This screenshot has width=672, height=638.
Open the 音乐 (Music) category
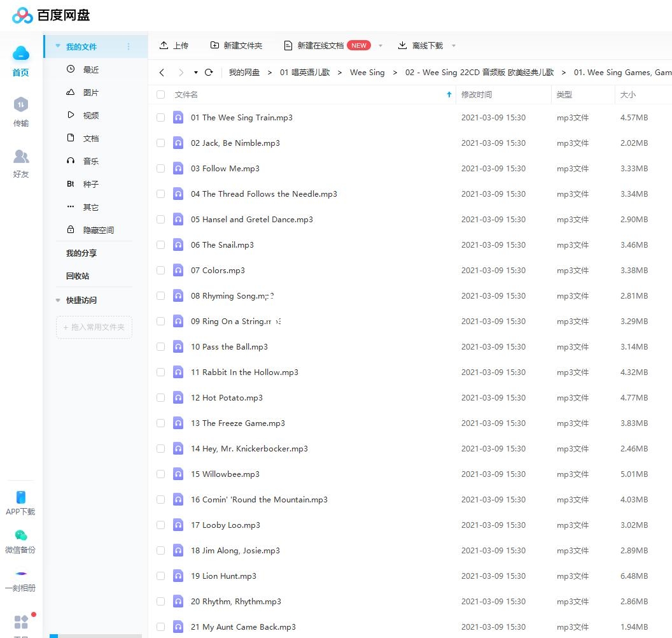point(90,160)
